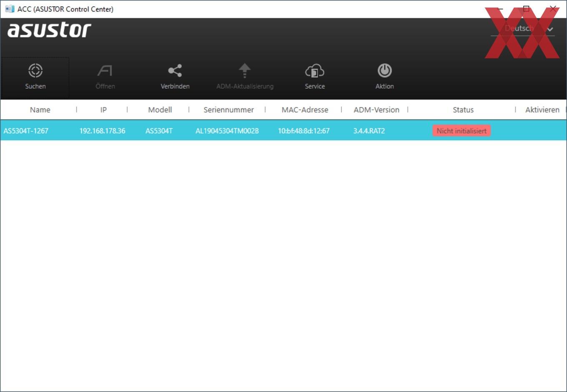
Task: Sort by Modell column header
Action: coord(160,110)
